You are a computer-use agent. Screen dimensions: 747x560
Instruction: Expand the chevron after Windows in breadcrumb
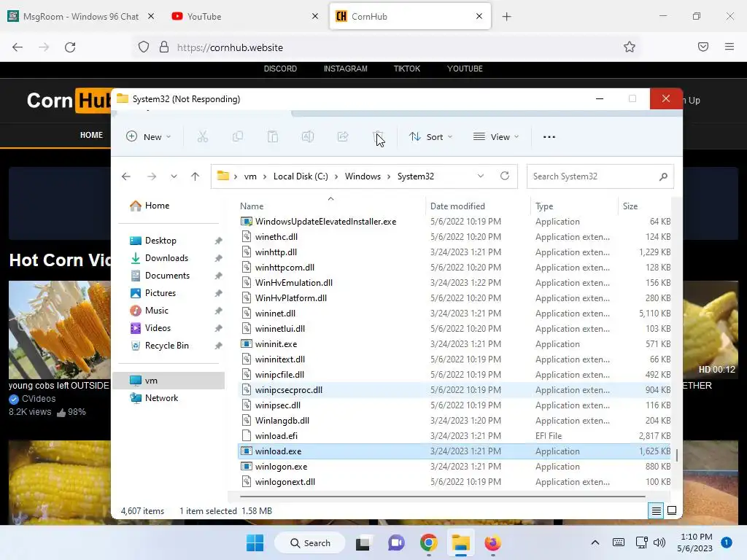click(x=389, y=176)
